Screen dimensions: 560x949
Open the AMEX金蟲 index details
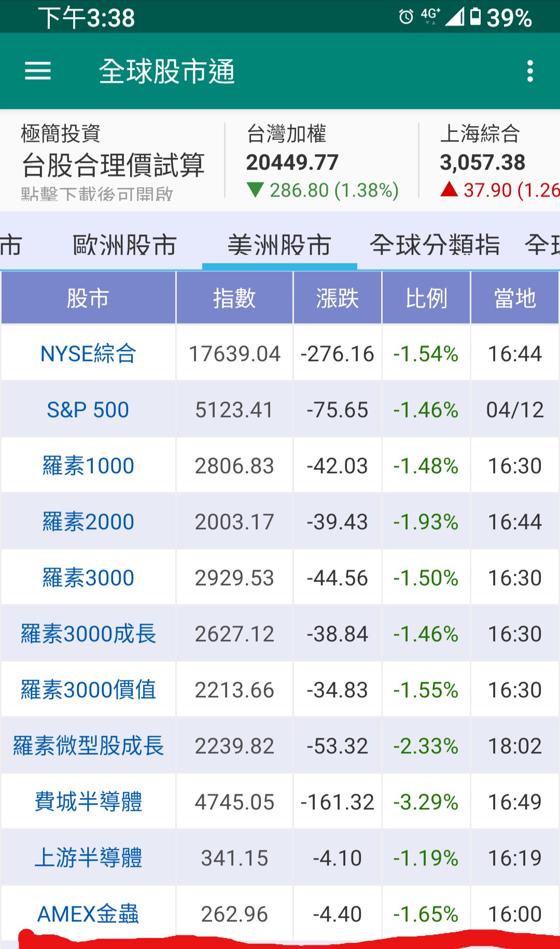point(88,914)
